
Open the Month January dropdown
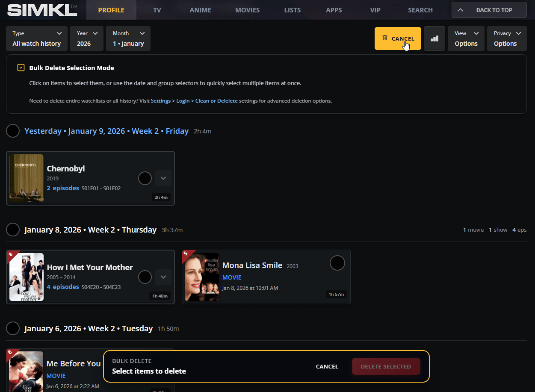tap(128, 38)
